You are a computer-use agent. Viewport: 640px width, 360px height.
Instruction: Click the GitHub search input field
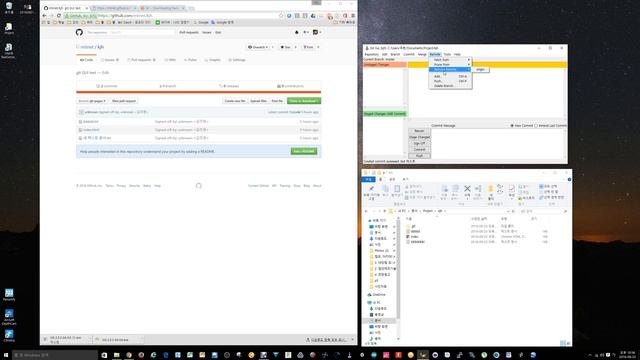[x=130, y=32]
